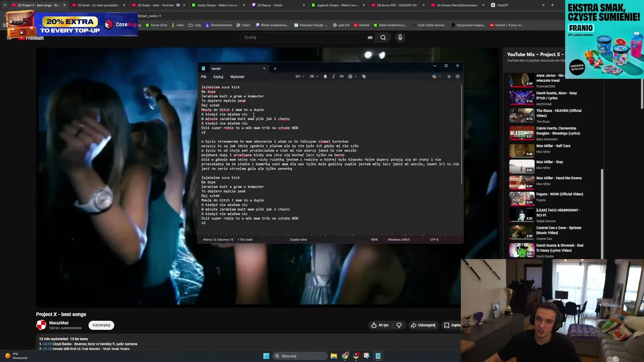Click the Udostępnij share button

[423, 325]
